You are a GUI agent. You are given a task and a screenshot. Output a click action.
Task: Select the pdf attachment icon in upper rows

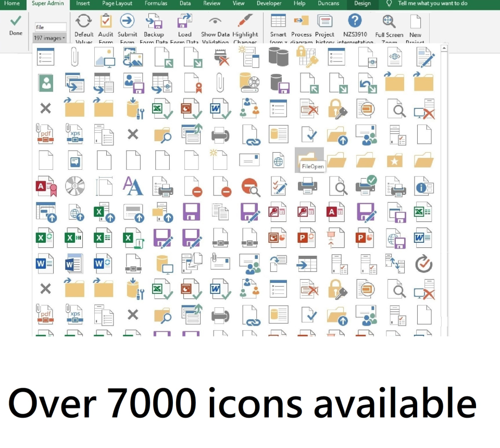point(45,134)
